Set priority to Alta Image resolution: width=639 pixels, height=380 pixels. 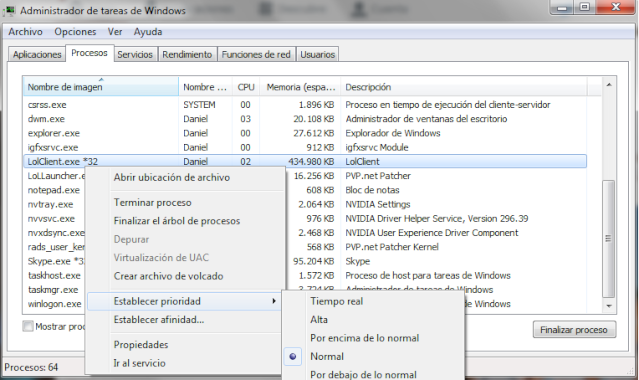point(319,320)
